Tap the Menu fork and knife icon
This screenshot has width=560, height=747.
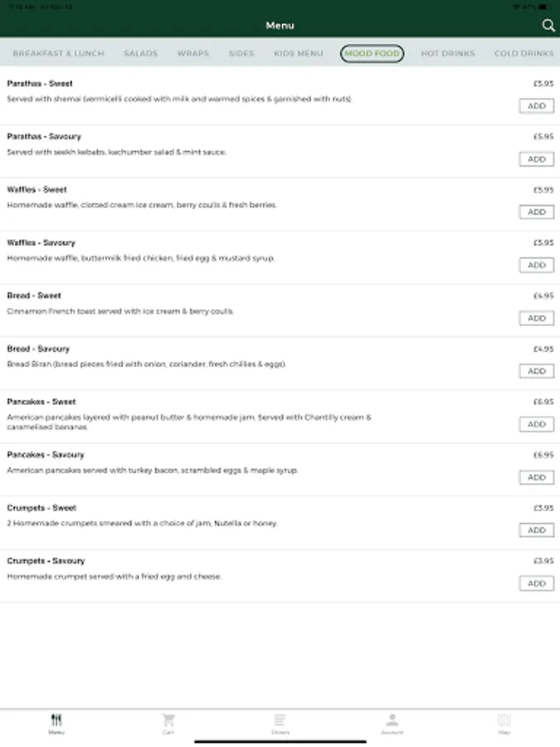[56, 721]
